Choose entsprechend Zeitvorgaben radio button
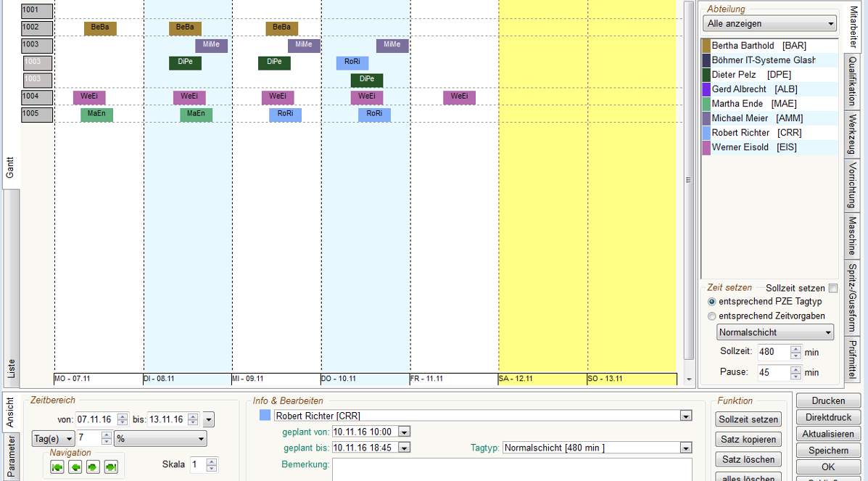This screenshot has height=481, width=868. coord(711,316)
